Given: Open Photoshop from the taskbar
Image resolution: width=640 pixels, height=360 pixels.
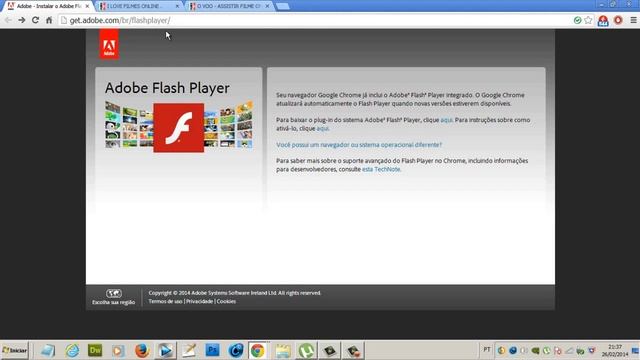Looking at the screenshot, I should (x=213, y=350).
